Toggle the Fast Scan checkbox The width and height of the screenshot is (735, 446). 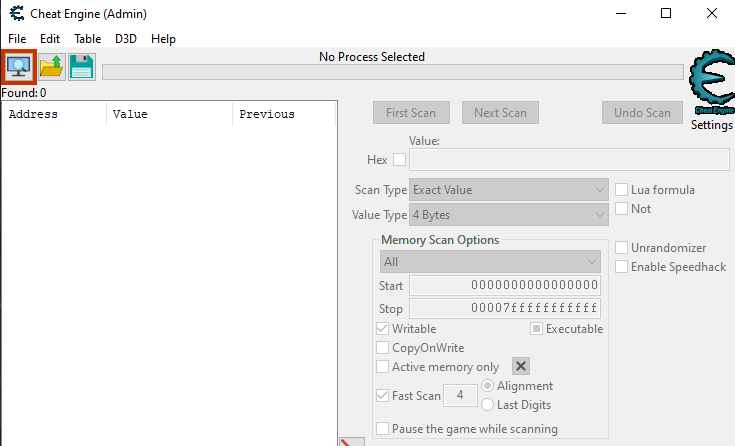click(382, 395)
